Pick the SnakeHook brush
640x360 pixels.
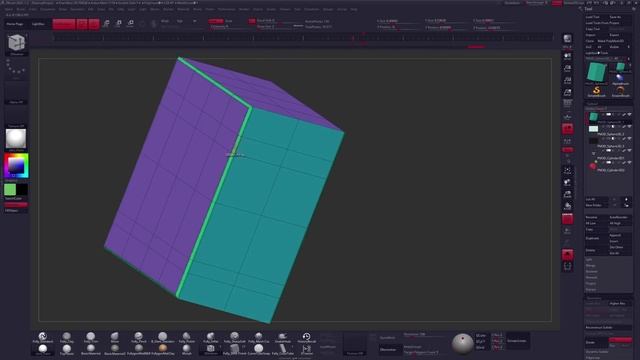[282, 338]
